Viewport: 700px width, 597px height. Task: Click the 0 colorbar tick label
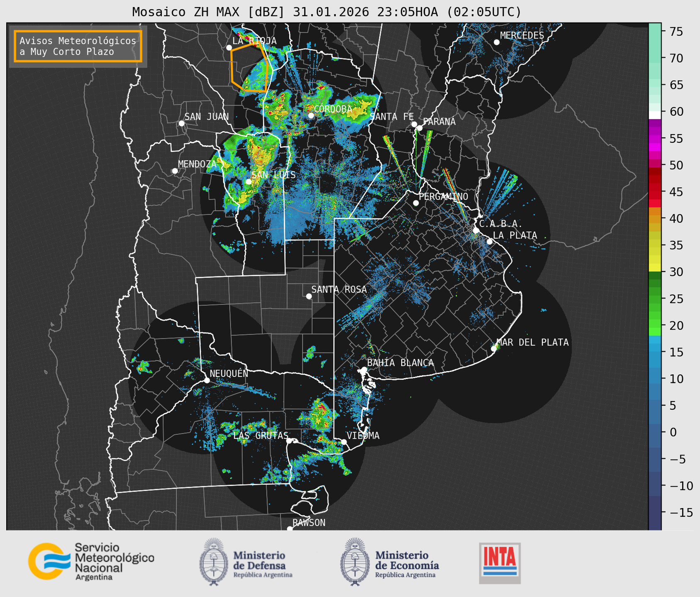point(672,432)
